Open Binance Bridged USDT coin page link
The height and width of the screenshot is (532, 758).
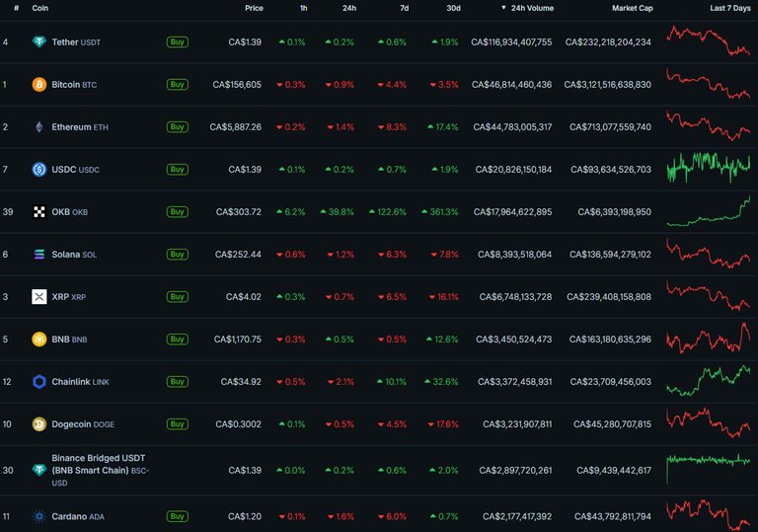100,470
